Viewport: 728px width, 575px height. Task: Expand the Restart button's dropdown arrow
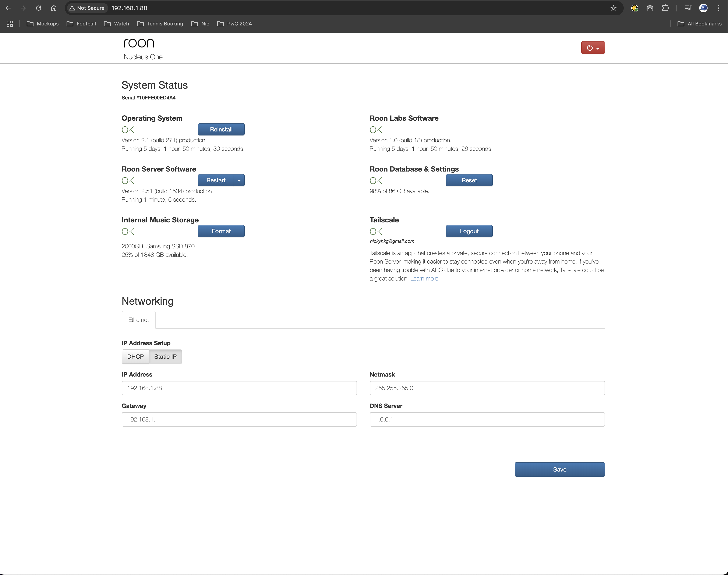click(x=239, y=180)
